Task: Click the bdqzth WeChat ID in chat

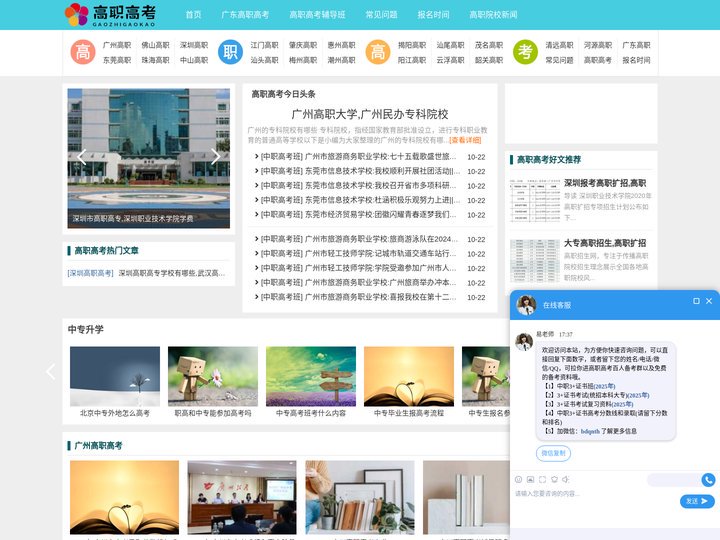Action: [x=590, y=431]
